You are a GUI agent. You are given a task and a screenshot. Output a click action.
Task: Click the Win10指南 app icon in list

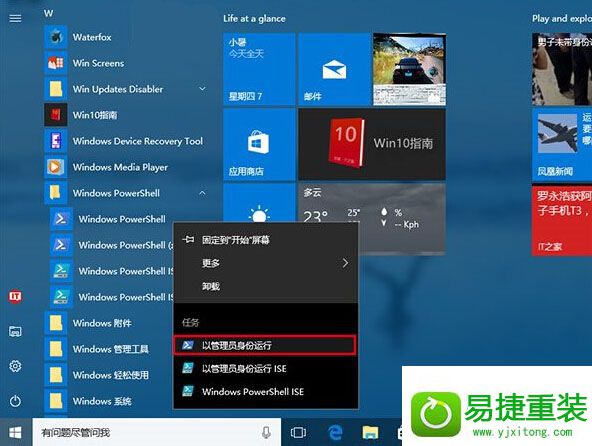56,115
